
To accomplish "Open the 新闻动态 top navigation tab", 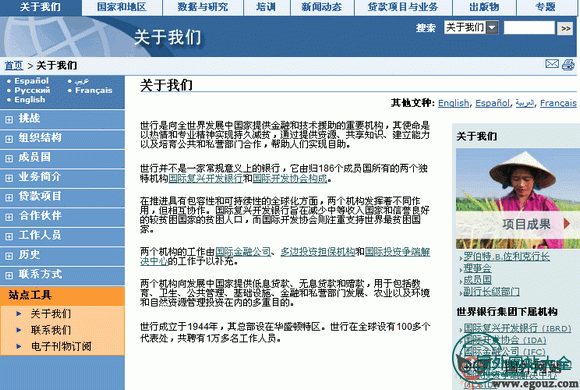I will point(322,7).
